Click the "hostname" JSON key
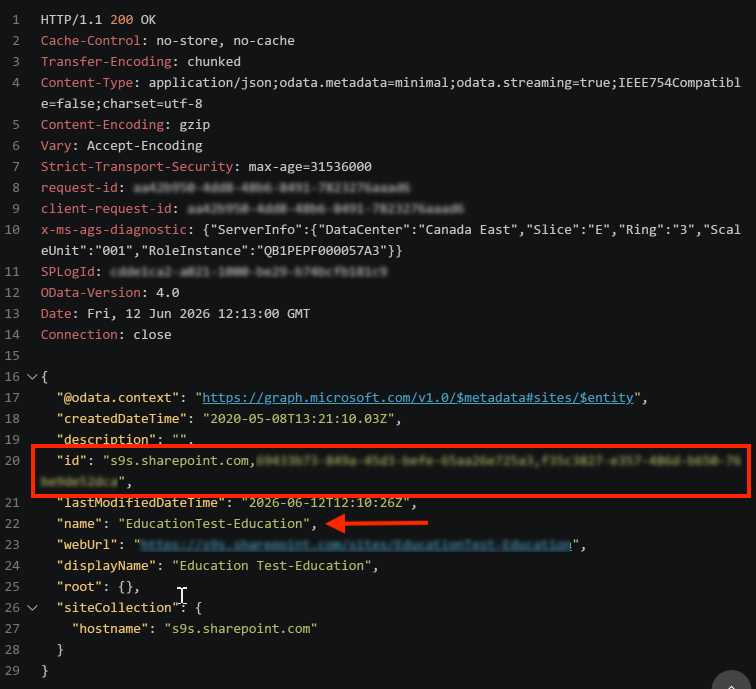This screenshot has width=756, height=689. [x=110, y=629]
